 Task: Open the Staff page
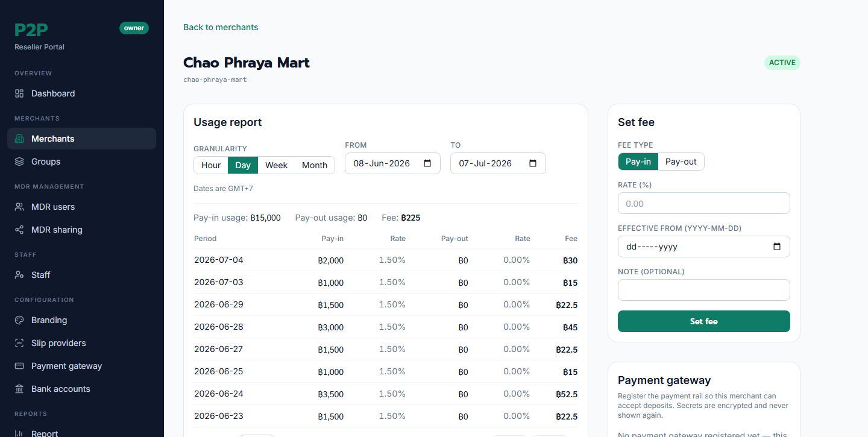tap(81, 275)
